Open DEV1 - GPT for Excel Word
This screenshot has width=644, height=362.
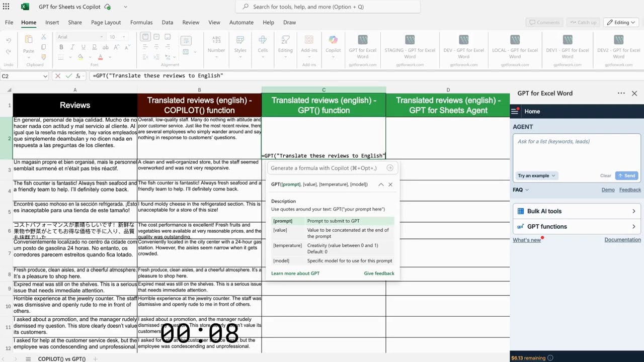click(x=568, y=46)
